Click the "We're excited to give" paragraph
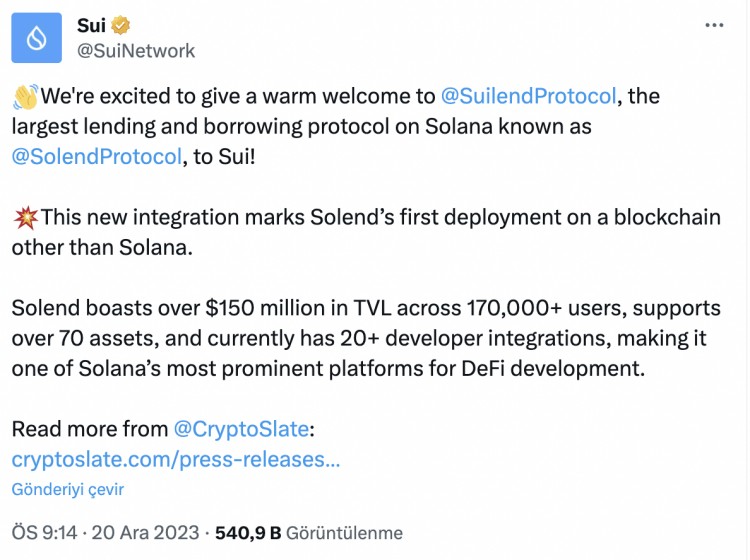Screen dimensions: 750x560 pyautogui.click(x=336, y=126)
